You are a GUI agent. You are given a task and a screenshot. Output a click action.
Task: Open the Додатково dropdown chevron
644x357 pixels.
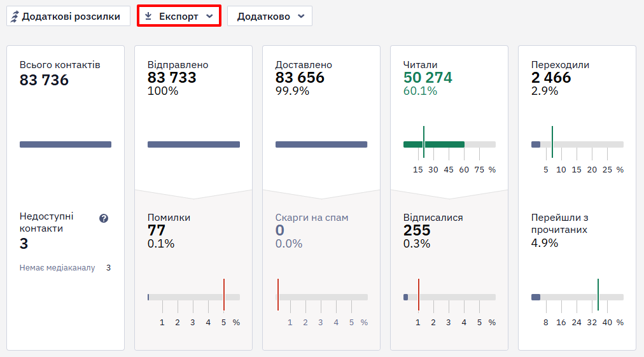click(301, 17)
